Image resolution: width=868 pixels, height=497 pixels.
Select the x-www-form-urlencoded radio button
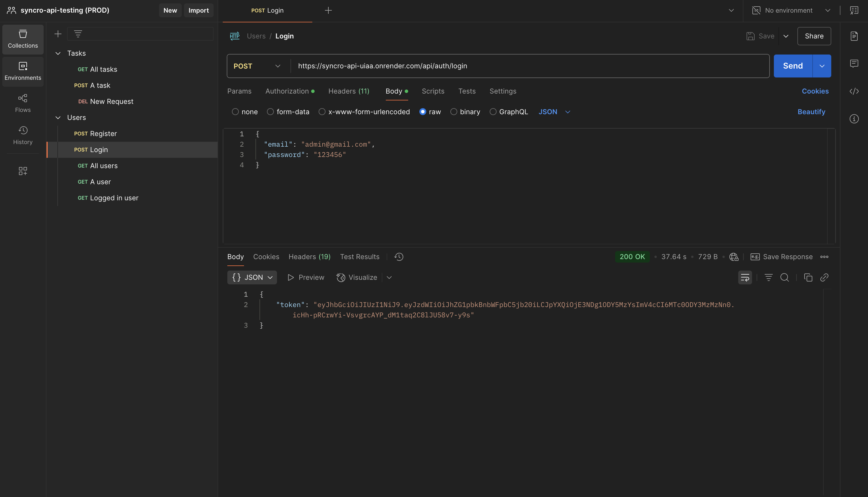322,112
